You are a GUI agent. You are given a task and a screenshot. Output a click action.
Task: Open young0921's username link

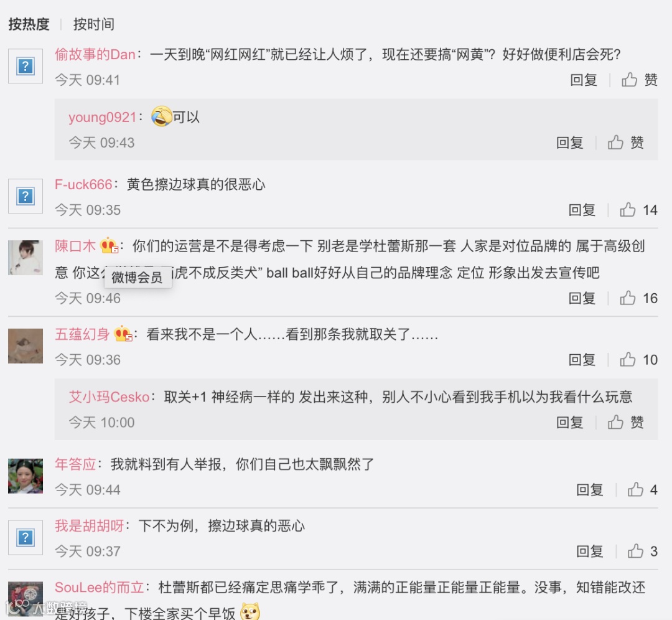click(x=103, y=117)
